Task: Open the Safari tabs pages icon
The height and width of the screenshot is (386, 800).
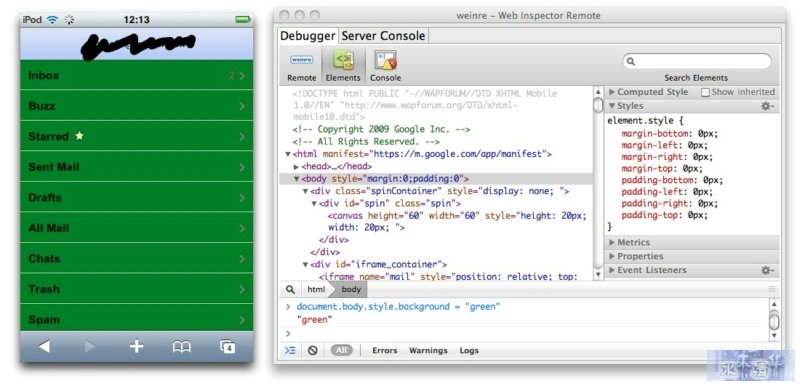Action: click(228, 347)
